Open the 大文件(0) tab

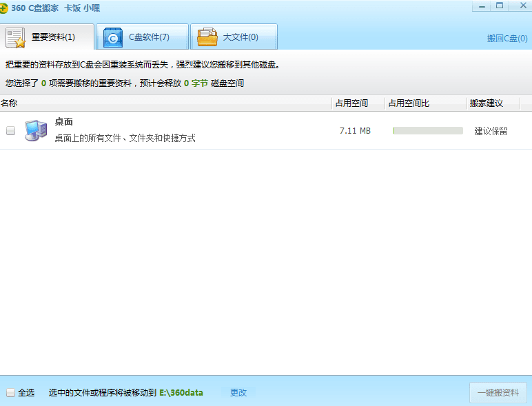point(241,37)
